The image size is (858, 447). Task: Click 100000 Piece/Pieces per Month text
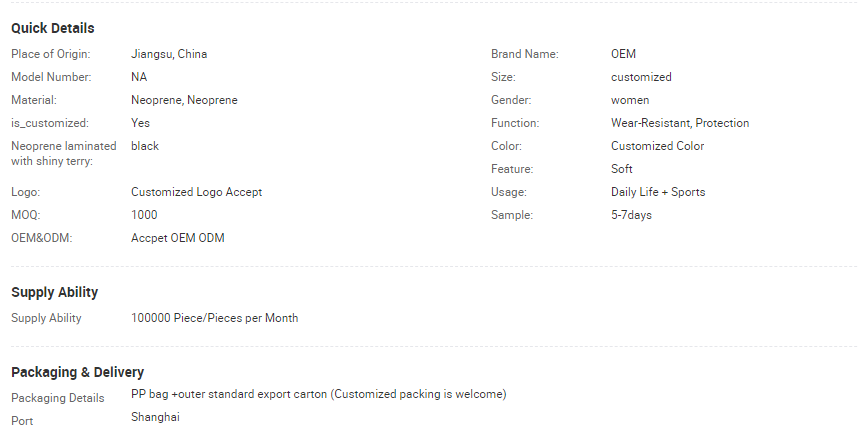point(214,318)
